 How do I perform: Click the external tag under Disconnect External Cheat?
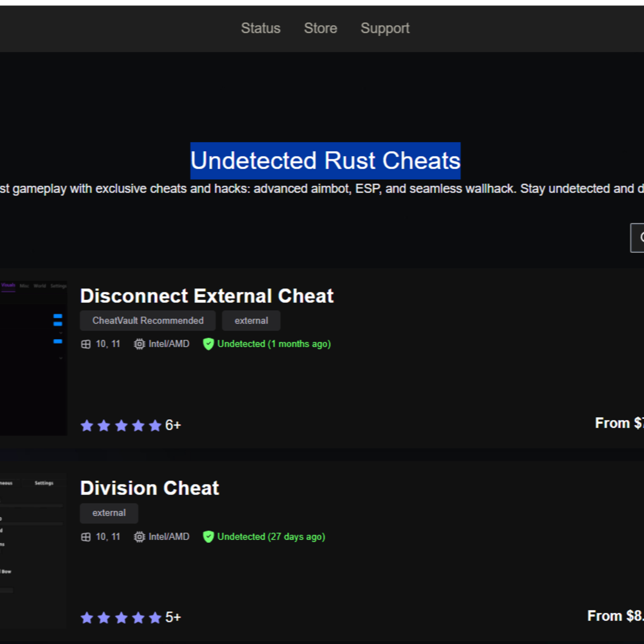(x=251, y=321)
